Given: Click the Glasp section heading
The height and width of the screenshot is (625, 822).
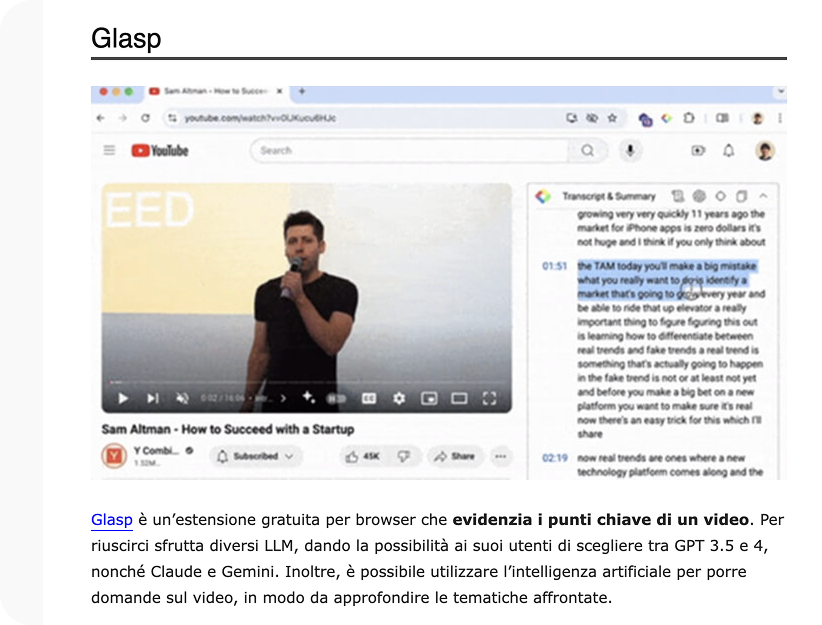Looking at the screenshot, I should point(126,38).
